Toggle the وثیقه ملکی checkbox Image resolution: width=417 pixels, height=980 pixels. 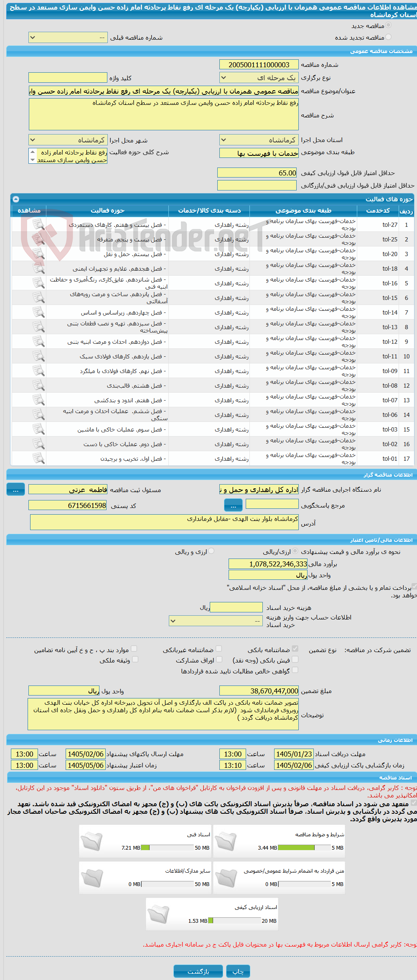click(135, 660)
